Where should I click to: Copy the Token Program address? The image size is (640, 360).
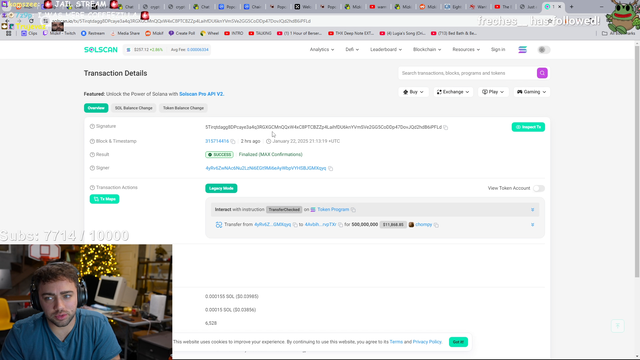(x=353, y=210)
